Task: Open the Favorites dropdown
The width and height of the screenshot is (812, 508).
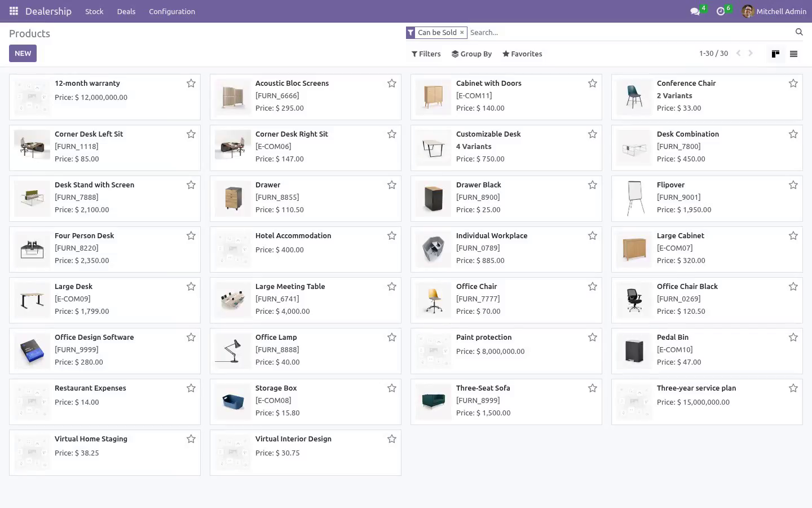Action: click(522, 54)
